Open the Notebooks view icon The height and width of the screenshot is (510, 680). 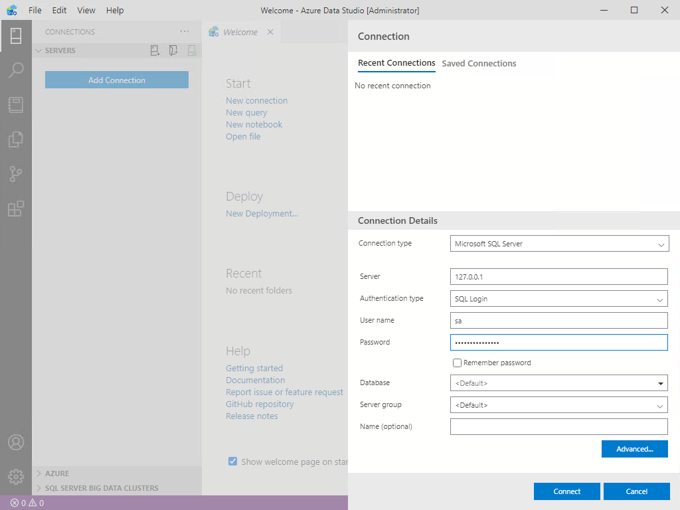15,105
